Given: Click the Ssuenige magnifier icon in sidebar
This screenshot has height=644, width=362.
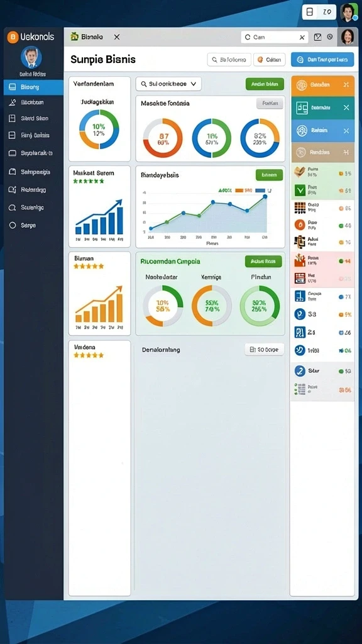Looking at the screenshot, I should pos(13,208).
